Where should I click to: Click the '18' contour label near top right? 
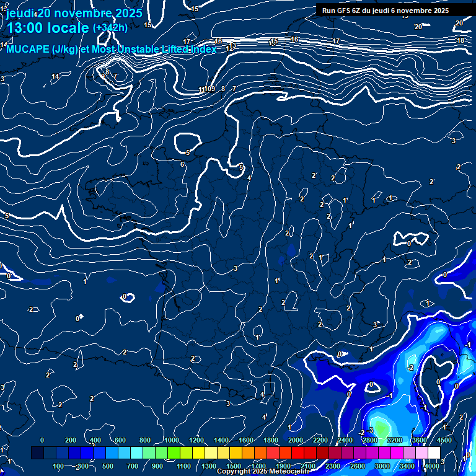(x=461, y=40)
